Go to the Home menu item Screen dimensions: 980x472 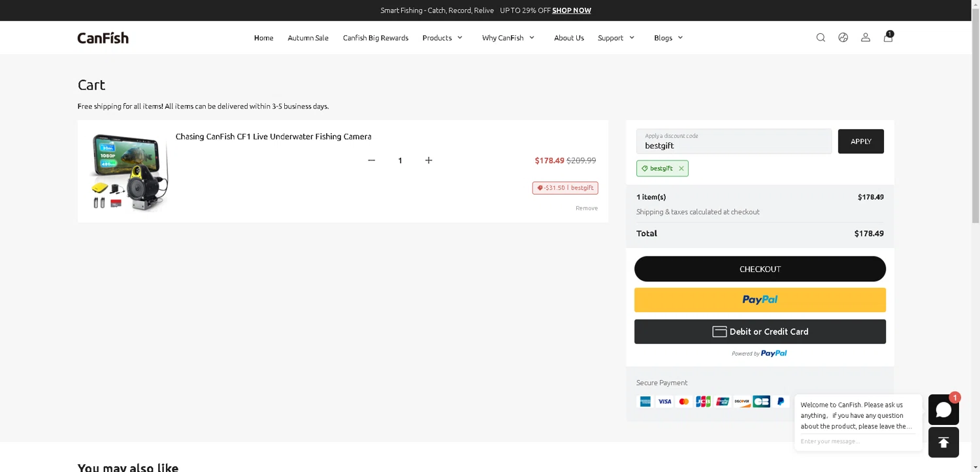pos(264,38)
